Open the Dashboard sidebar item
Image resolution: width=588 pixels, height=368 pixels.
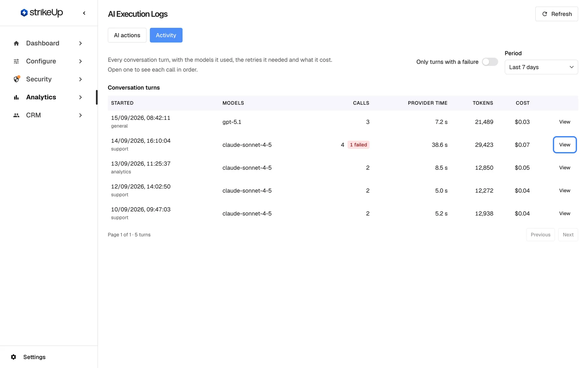[48, 43]
